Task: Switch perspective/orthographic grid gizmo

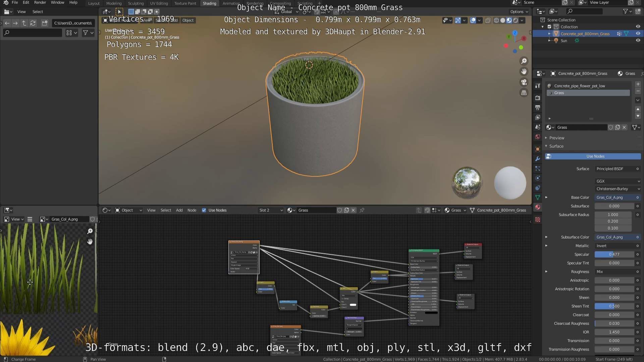Action: [x=524, y=93]
